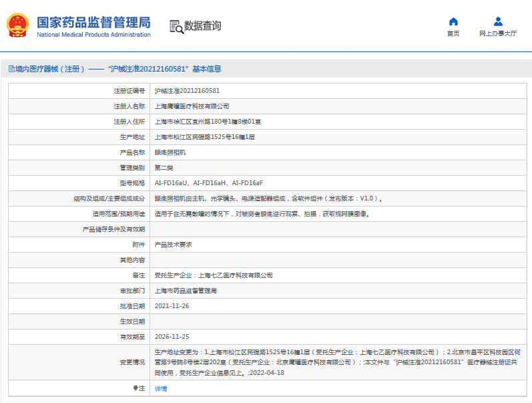Image resolution: width=532 pixels, height=403 pixels.
Task: Select registrant address 上海市徐汇区宜州路180号
Action: [208, 122]
